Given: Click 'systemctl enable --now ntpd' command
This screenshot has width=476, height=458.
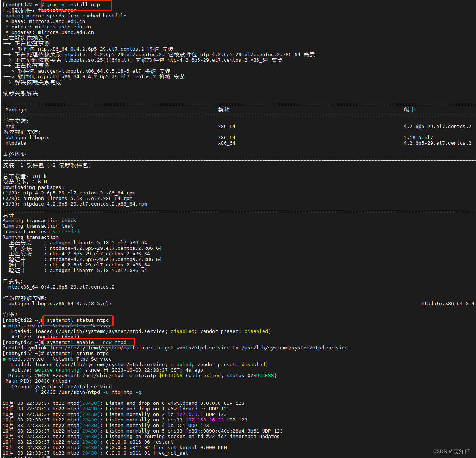Looking at the screenshot, I should pyautogui.click(x=87, y=342).
